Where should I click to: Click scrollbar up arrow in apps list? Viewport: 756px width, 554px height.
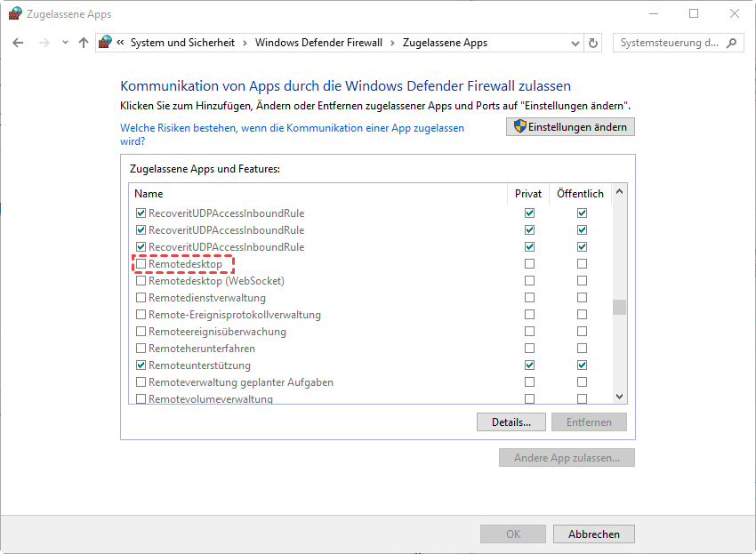620,192
